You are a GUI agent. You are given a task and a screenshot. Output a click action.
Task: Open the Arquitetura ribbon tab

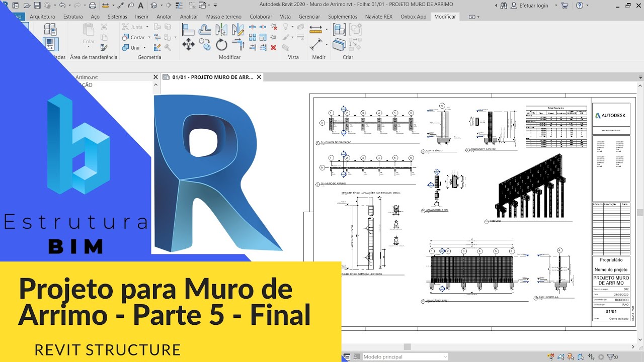[42, 17]
